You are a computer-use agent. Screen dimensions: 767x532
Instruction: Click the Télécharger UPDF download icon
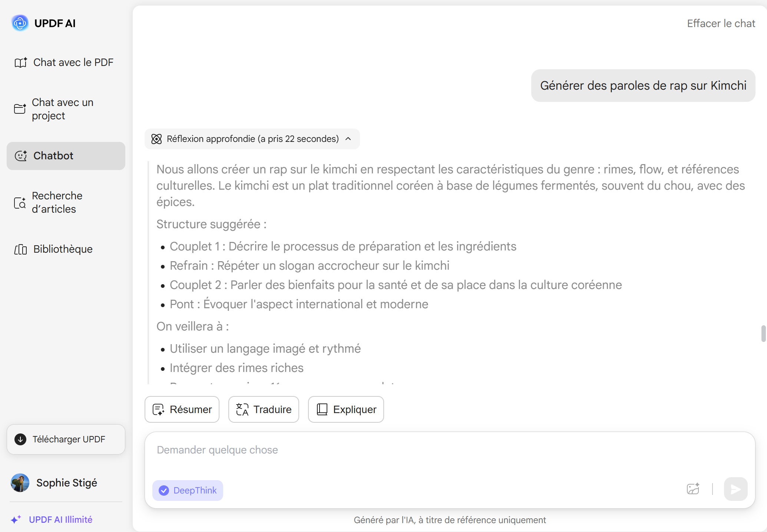pyautogui.click(x=20, y=439)
